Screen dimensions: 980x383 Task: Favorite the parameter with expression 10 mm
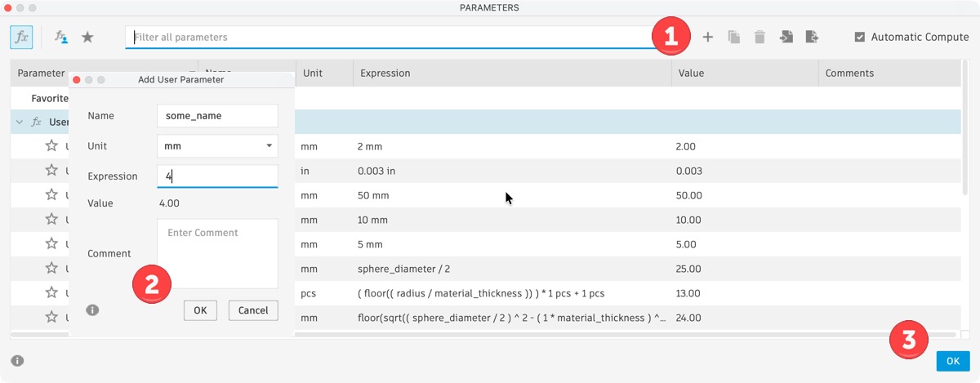coord(51,220)
